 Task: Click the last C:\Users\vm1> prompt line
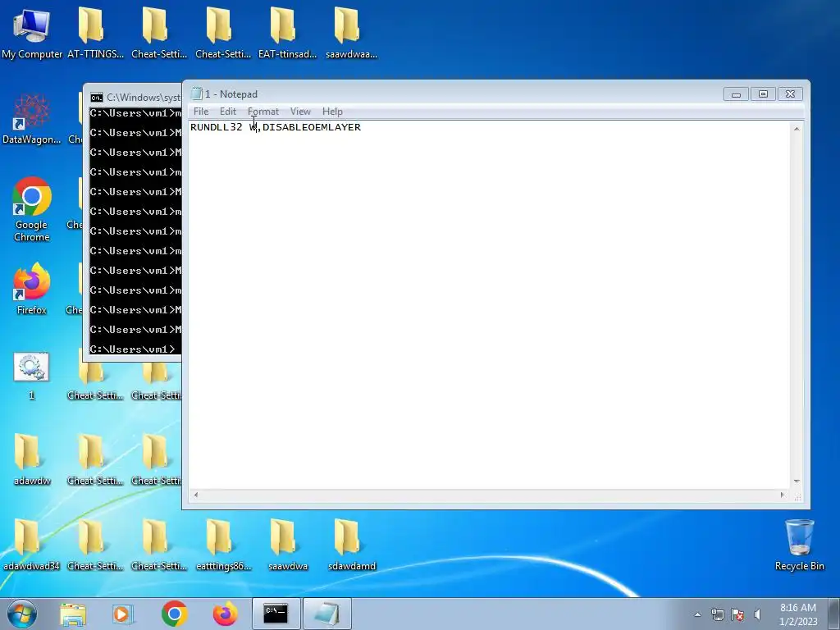tap(132, 349)
